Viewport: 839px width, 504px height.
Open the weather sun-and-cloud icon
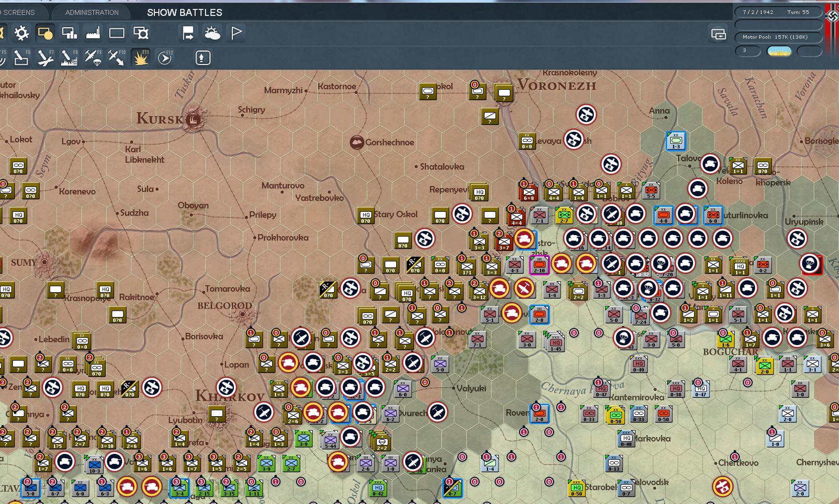tap(212, 33)
